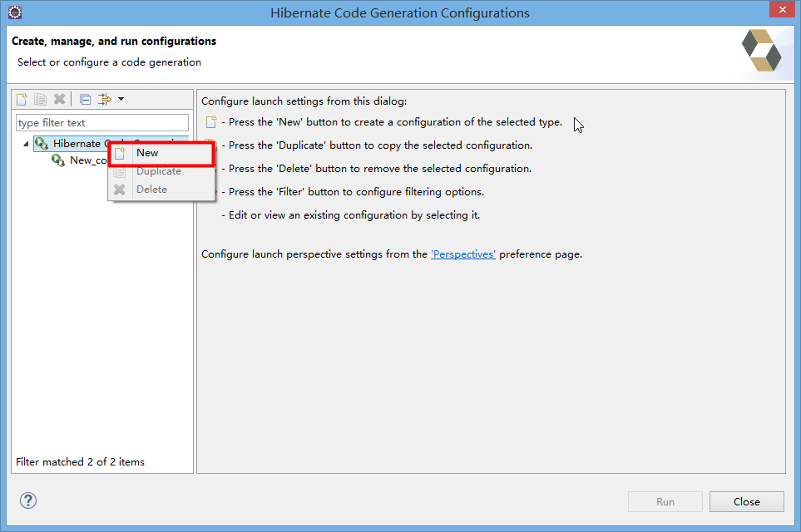
Task: Click the disabled Run button
Action: [665, 501]
